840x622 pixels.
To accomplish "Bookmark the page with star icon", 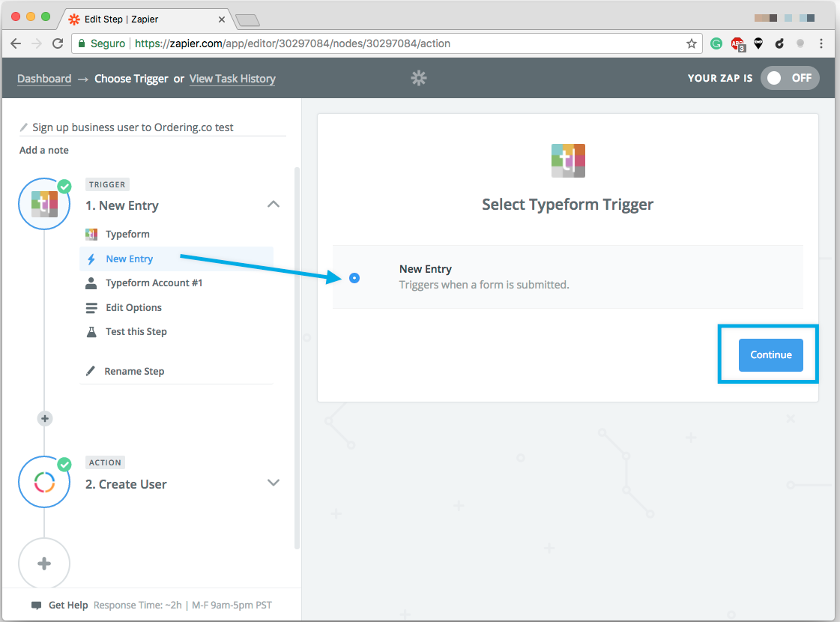I will (x=691, y=43).
